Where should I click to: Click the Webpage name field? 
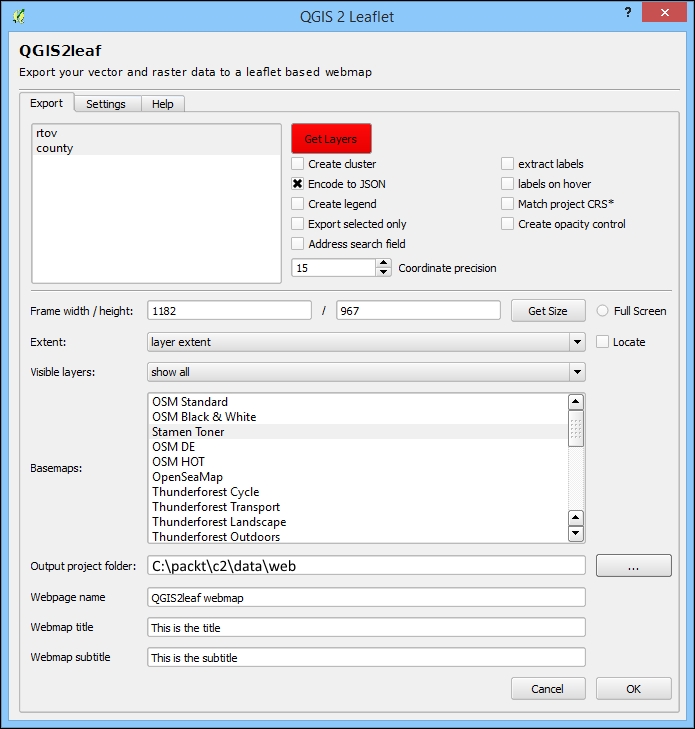[366, 597]
